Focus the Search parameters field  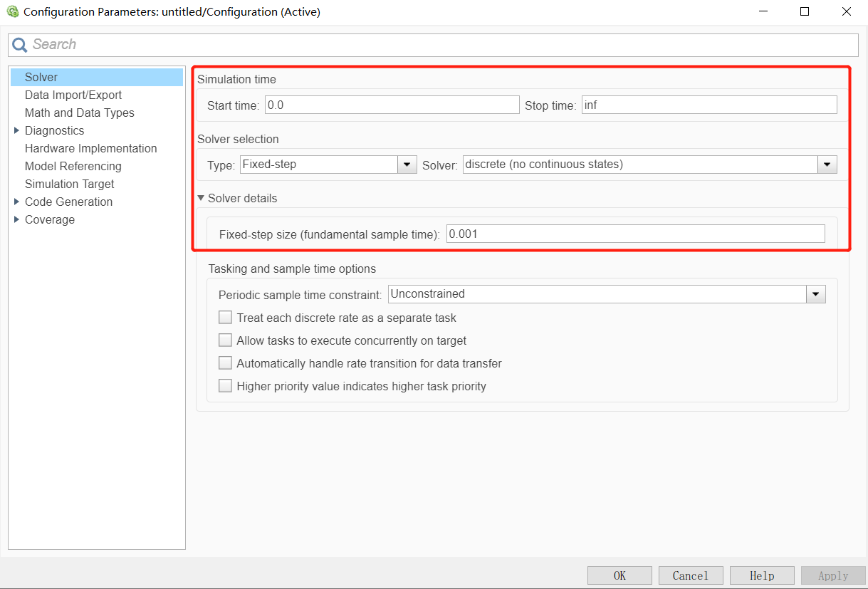click(433, 45)
